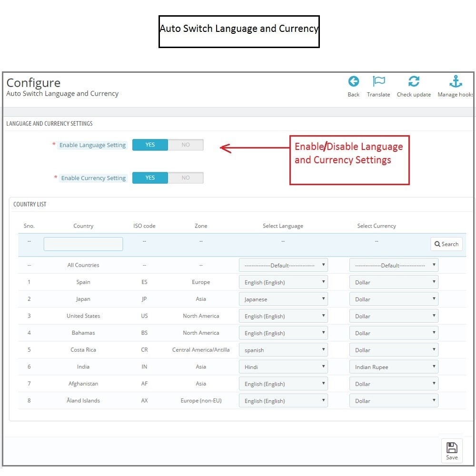Click the All Countries row label
This screenshot has width=476, height=476.
click(83, 265)
